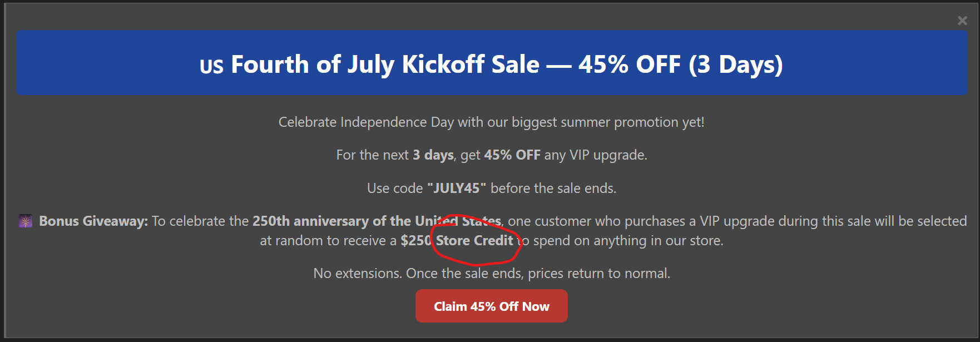This screenshot has height=342, width=980.
Task: Select the JULY45 promo code text
Action: click(457, 189)
